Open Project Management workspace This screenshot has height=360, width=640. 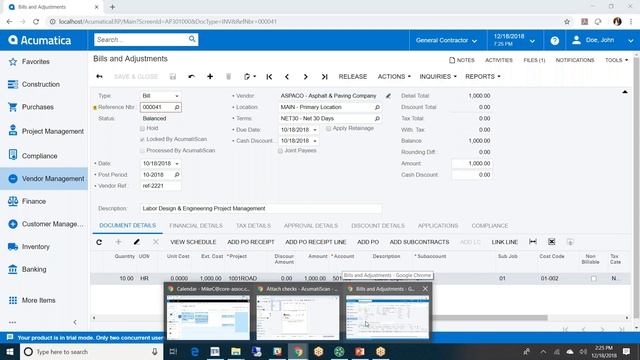pos(53,131)
